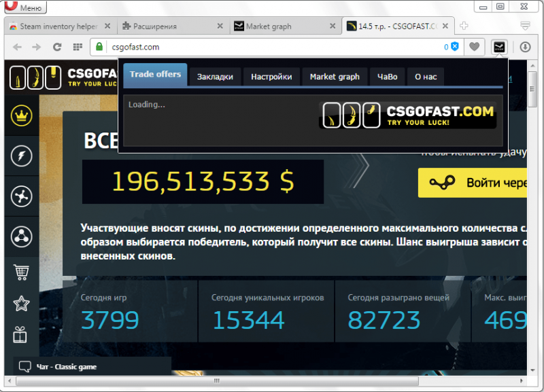Click the unique players count 15344
The height and width of the screenshot is (392, 544).
click(x=248, y=320)
